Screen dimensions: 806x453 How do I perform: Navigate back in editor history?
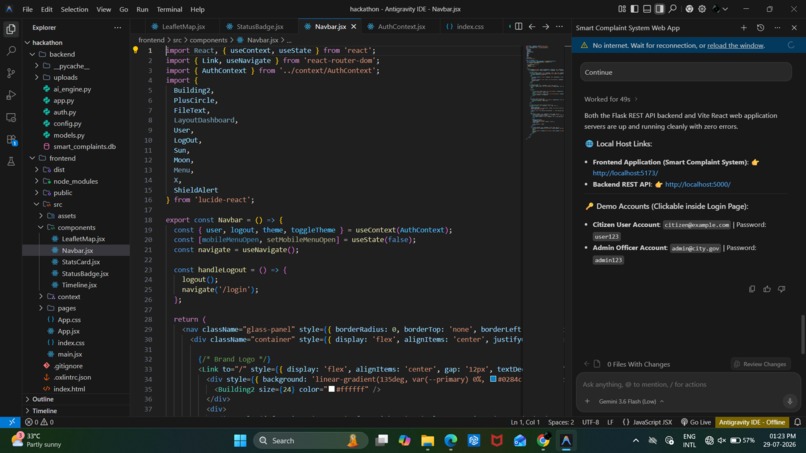(x=532, y=26)
